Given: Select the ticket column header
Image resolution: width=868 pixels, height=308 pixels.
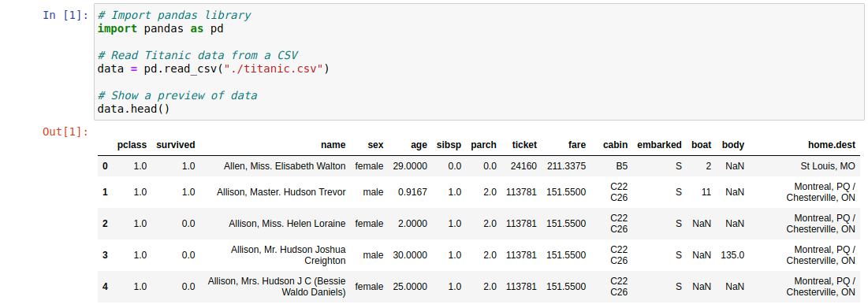Looking at the screenshot, I should coord(524,146).
